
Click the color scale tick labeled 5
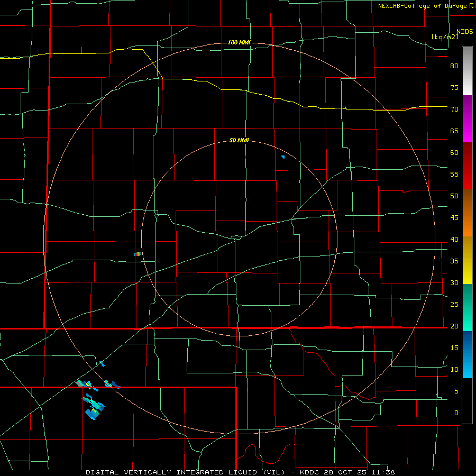point(456,391)
